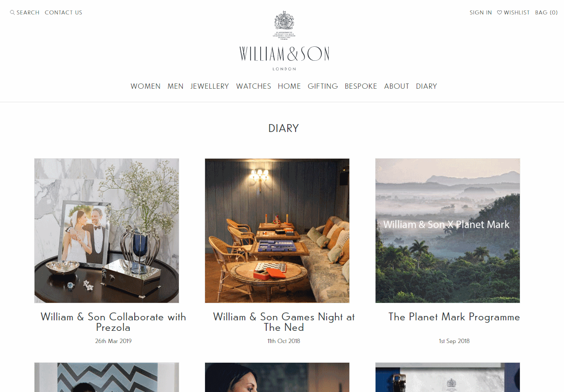The height and width of the screenshot is (392, 564).
Task: Open the shopping Bag (0)
Action: (x=547, y=13)
